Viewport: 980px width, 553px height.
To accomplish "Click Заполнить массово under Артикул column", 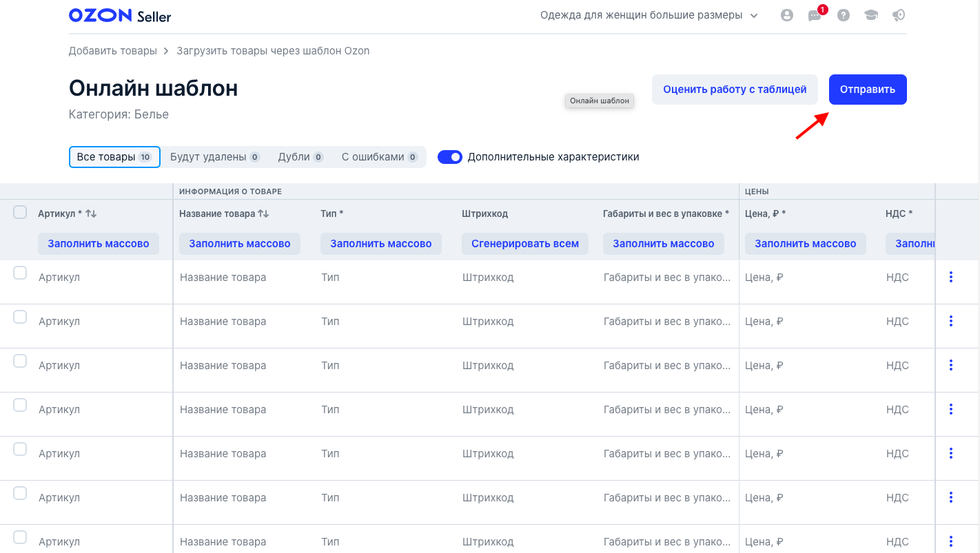I will [99, 244].
